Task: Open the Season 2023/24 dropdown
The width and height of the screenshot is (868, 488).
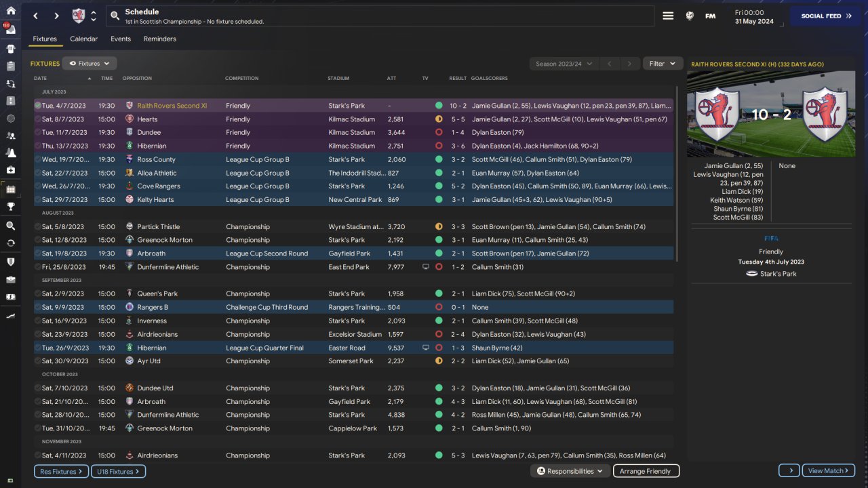Action: click(564, 64)
